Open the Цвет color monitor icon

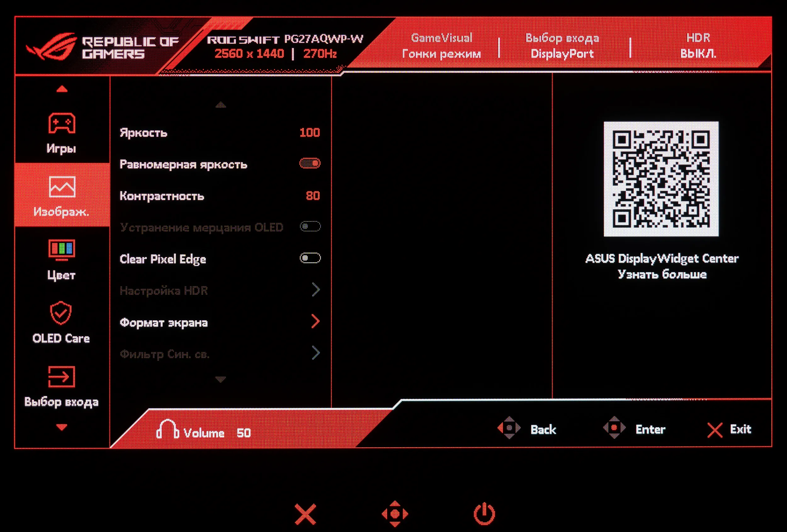[x=62, y=250]
